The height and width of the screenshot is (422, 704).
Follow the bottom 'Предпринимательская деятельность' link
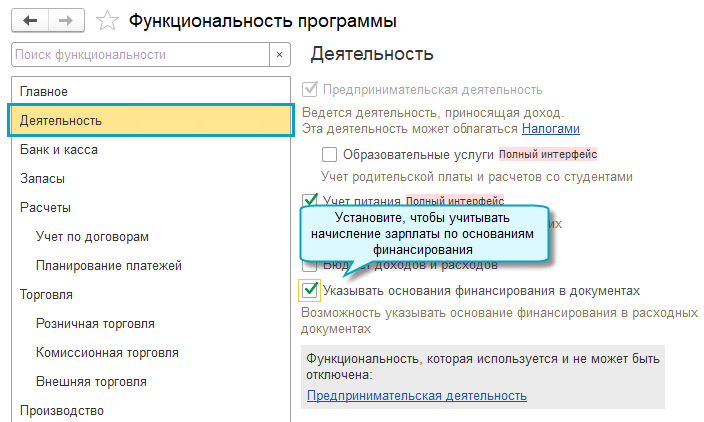click(416, 395)
